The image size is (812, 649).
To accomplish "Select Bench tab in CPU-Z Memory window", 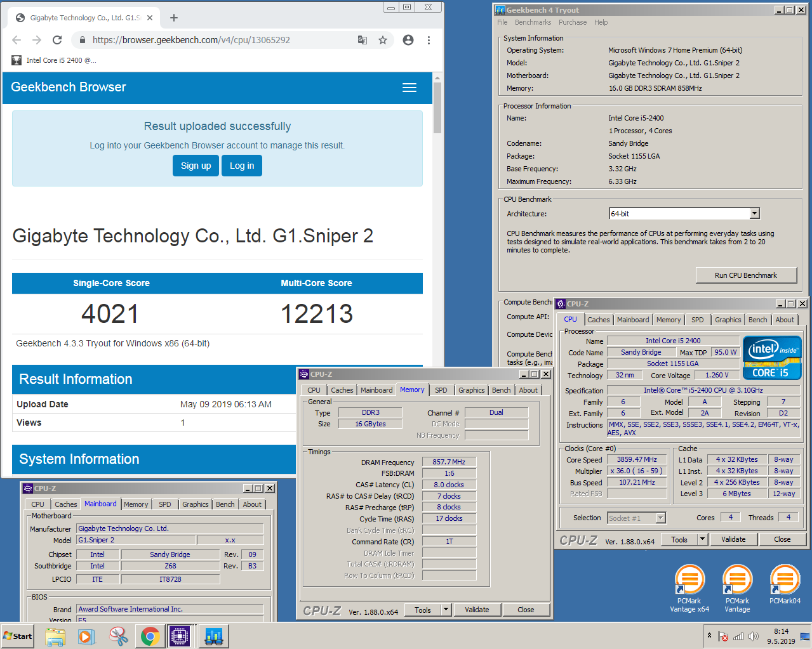I will pyautogui.click(x=501, y=390).
